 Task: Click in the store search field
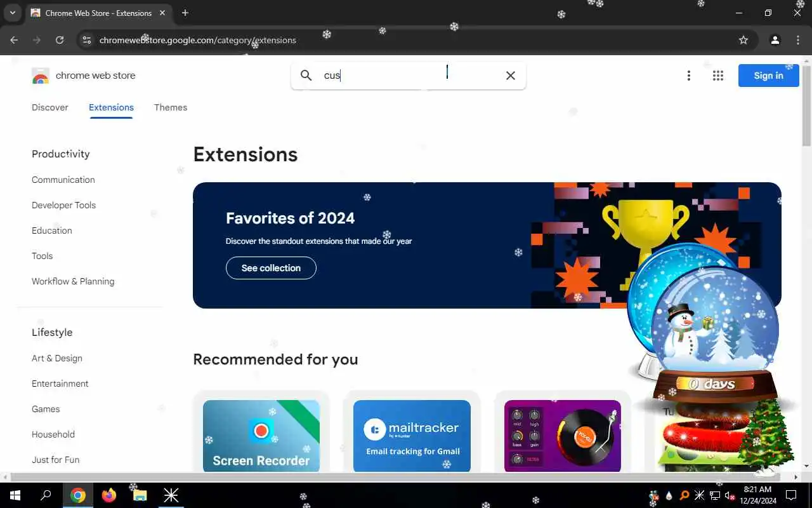tap(409, 76)
